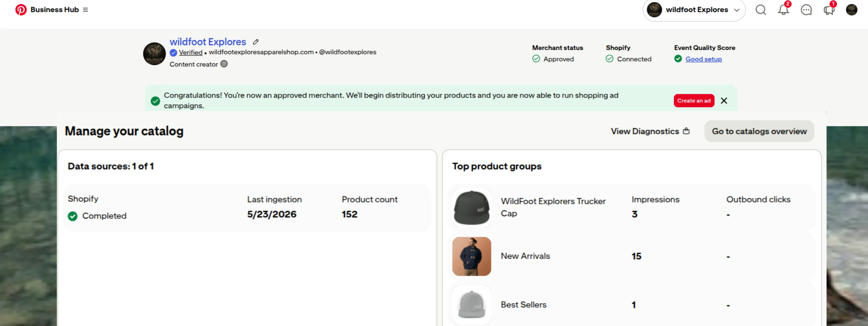
Task: Click the Create an ad button
Action: coord(694,101)
